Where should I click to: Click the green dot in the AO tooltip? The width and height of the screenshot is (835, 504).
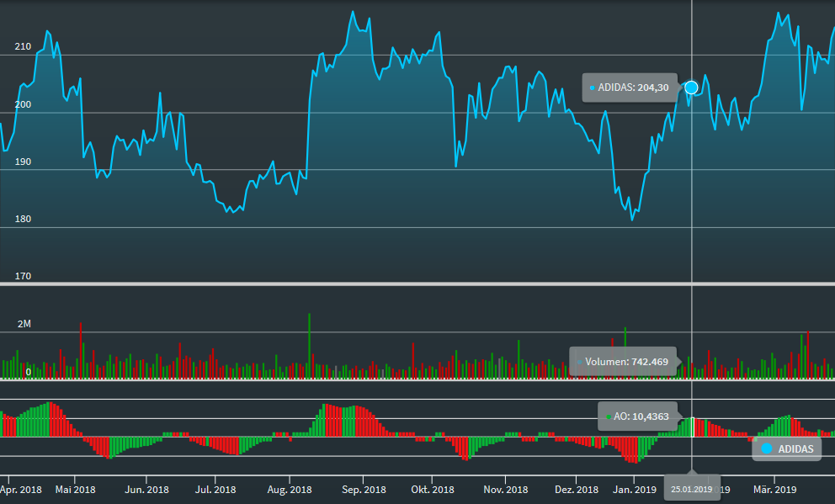click(x=608, y=416)
